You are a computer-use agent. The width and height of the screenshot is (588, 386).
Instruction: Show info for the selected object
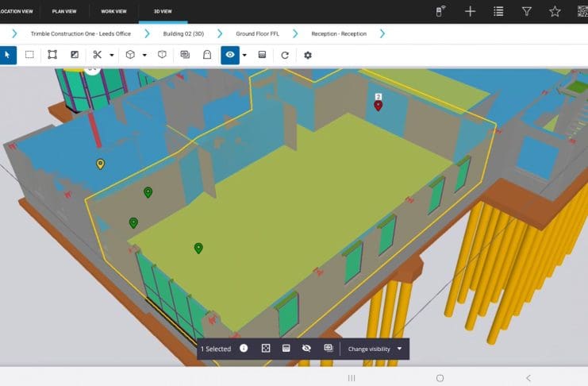point(244,349)
